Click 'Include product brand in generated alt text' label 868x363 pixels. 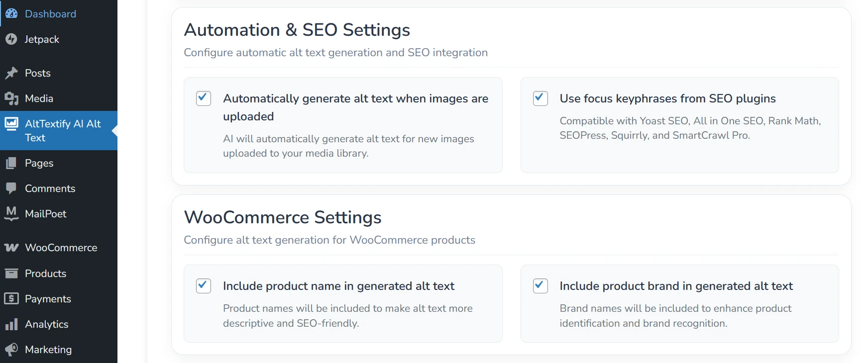[676, 286]
